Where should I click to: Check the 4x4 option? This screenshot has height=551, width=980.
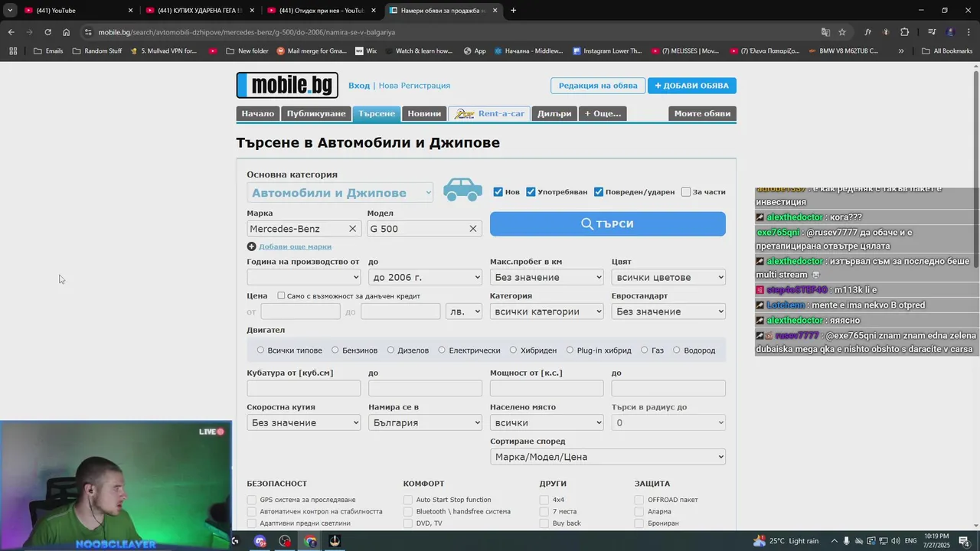coord(544,500)
